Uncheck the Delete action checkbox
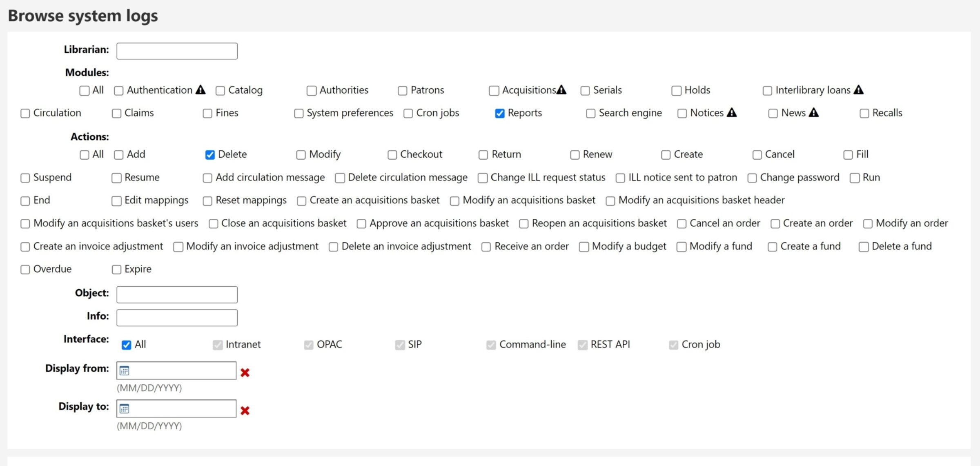This screenshot has width=980, height=466. [210, 155]
